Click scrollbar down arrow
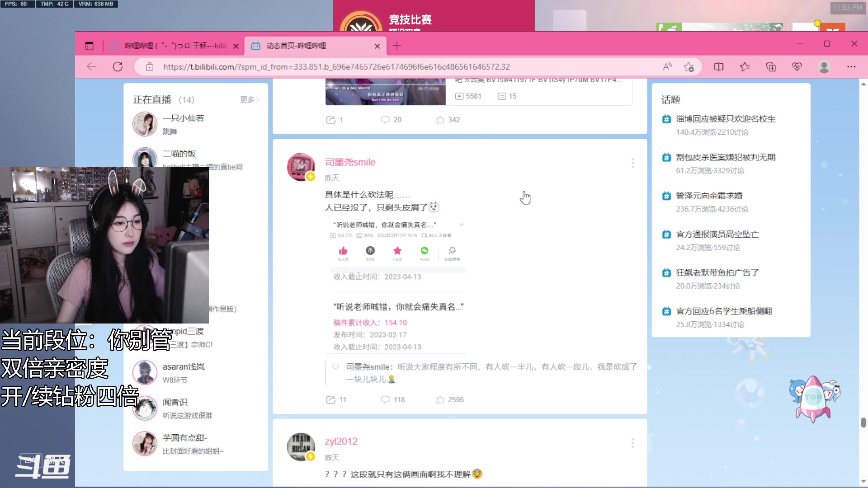The image size is (868, 488). point(863,482)
